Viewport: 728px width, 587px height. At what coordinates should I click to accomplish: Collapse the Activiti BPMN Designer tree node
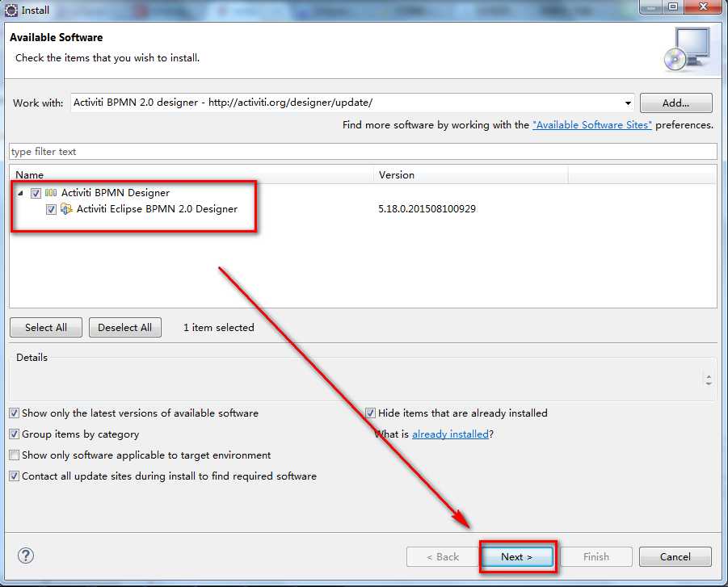pos(20,193)
